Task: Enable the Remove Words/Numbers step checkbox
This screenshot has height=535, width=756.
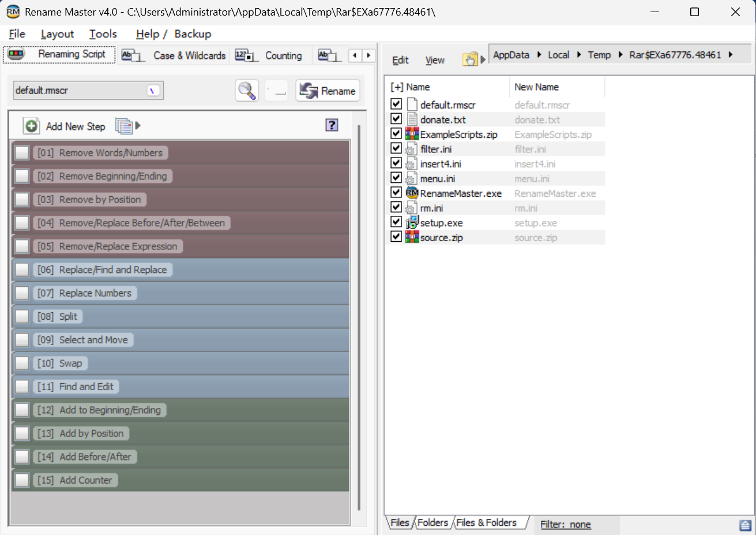Action: coord(22,153)
